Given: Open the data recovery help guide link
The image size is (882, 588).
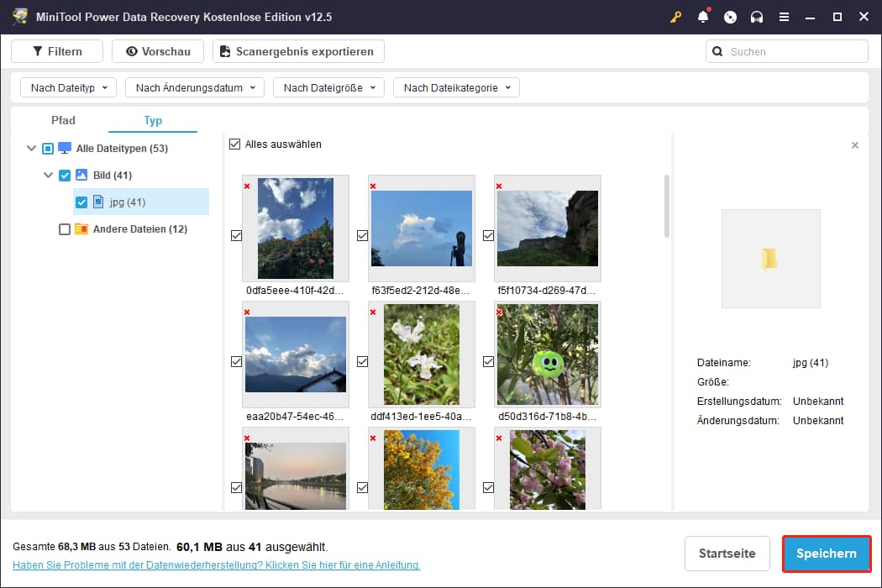Looking at the screenshot, I should click(x=217, y=565).
